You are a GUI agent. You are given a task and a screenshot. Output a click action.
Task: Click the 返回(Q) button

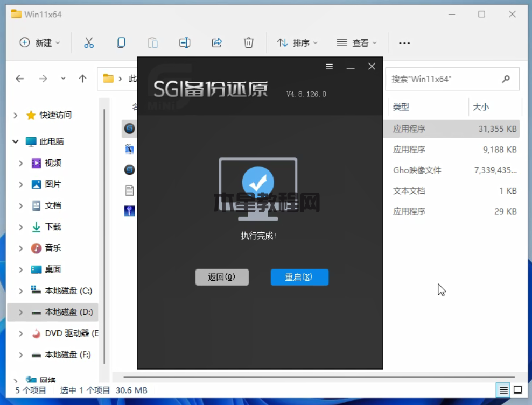click(x=222, y=277)
